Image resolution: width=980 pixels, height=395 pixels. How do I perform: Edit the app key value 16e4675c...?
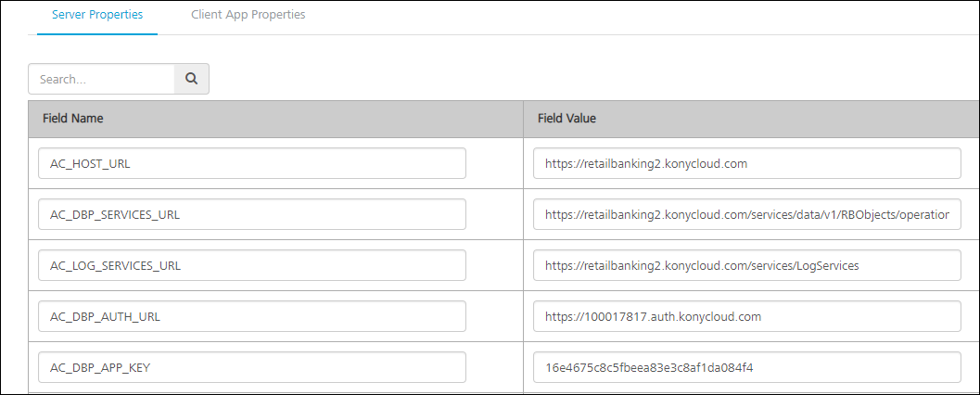[x=747, y=367]
